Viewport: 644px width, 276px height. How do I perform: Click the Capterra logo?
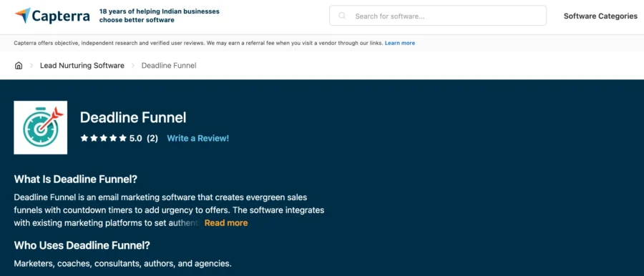(52, 16)
